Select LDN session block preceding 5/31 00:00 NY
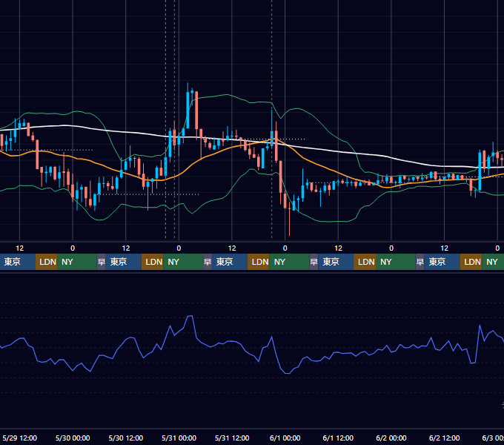 pos(153,262)
